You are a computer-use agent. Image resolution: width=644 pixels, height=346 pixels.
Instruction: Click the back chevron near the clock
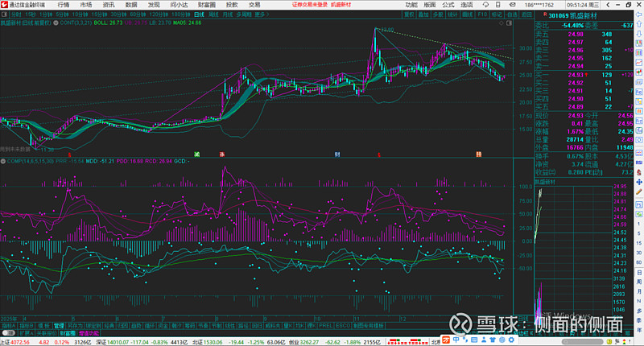coord(609,5)
